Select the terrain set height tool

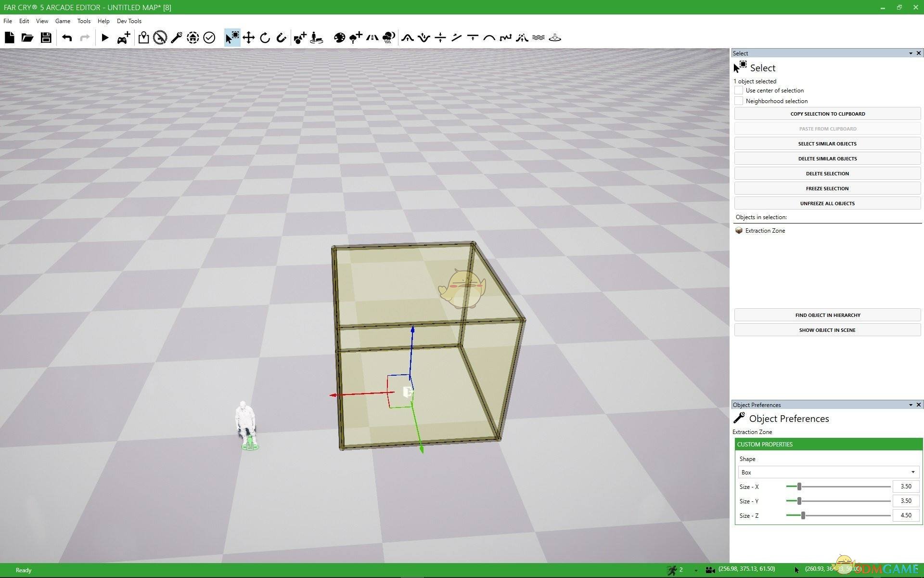440,38
